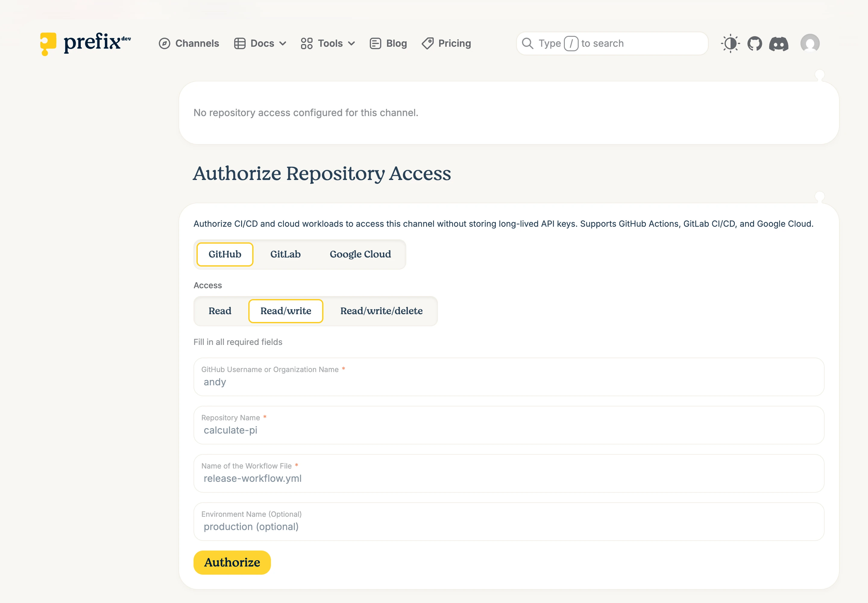Open the GitHub icon link

pos(755,43)
